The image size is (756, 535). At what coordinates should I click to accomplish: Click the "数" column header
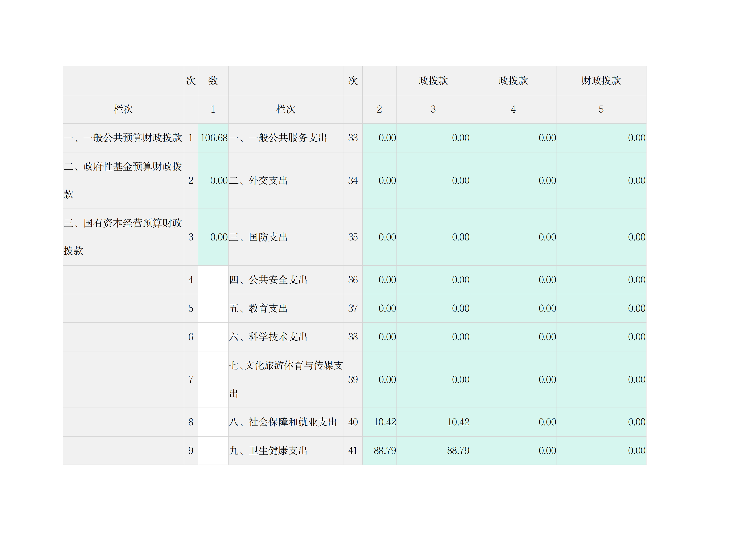[213, 81]
